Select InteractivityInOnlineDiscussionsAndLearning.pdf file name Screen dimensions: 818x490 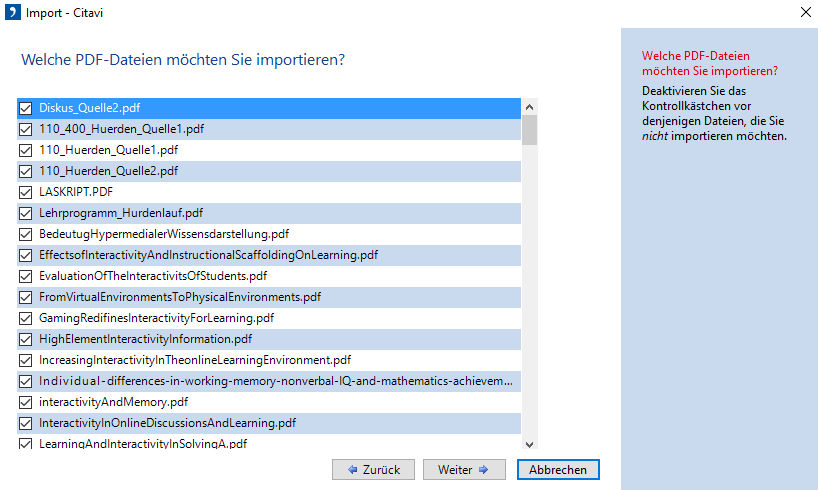[x=167, y=423]
